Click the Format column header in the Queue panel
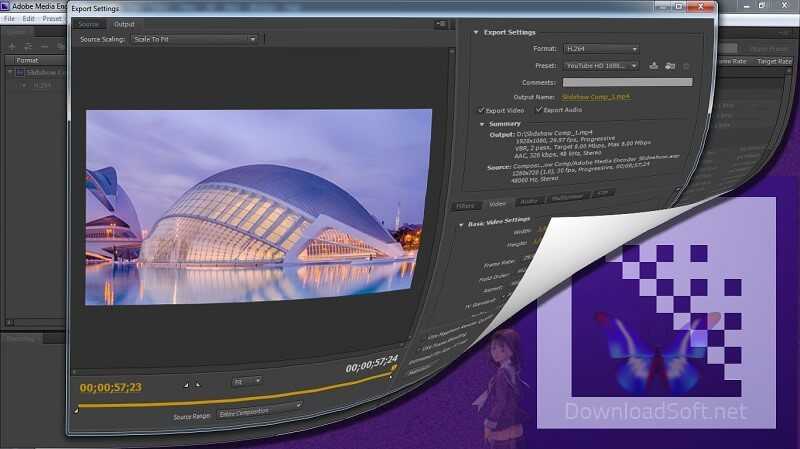Screen dimensions: 800x449 tap(27, 60)
